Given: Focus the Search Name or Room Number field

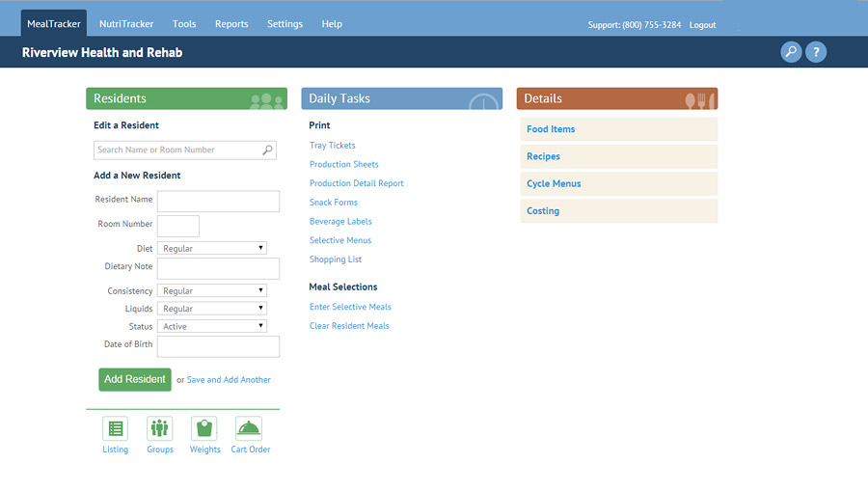Looking at the screenshot, I should point(185,150).
